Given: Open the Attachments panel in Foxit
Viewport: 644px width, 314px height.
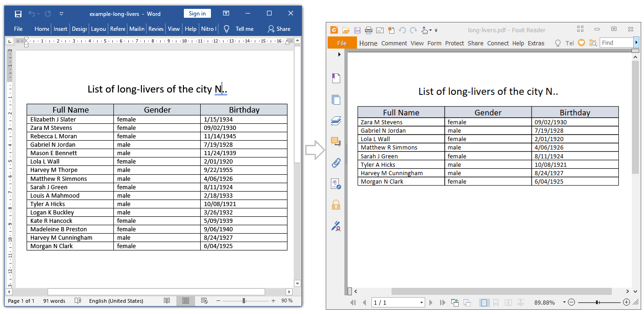Looking at the screenshot, I should pyautogui.click(x=336, y=163).
